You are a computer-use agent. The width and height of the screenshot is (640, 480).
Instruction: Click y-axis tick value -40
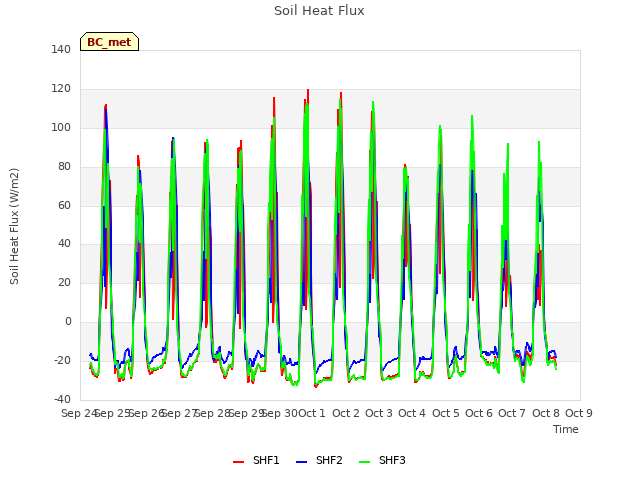point(62,399)
